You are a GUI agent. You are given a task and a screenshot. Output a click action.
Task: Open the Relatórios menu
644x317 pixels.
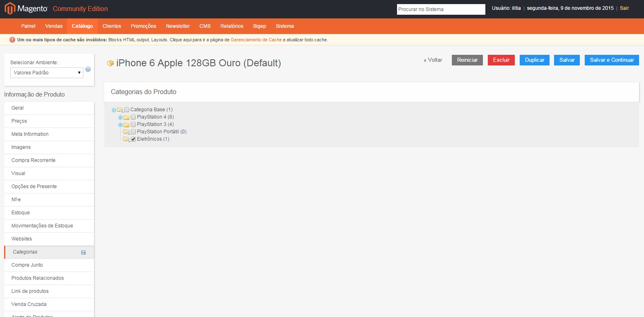tap(232, 26)
